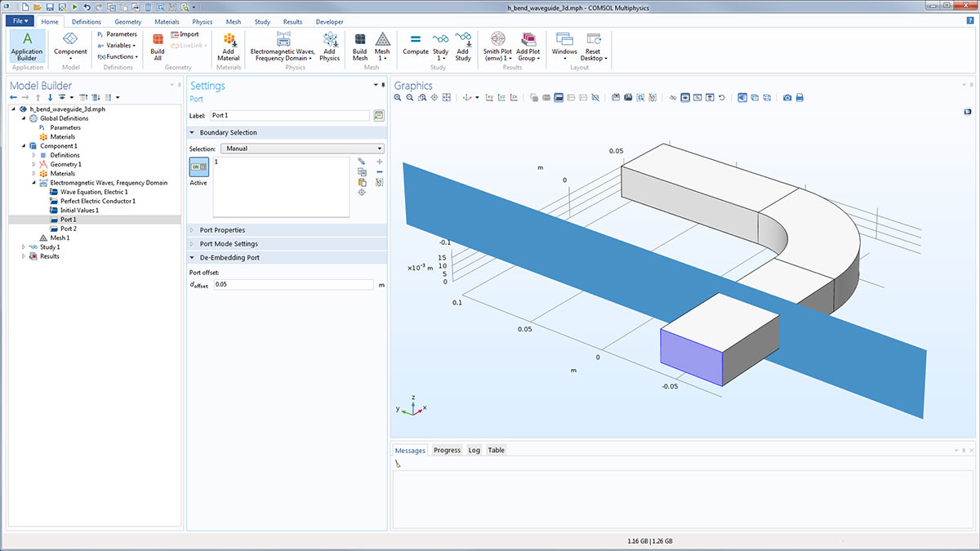Expand the Port Properties section

coord(222,230)
